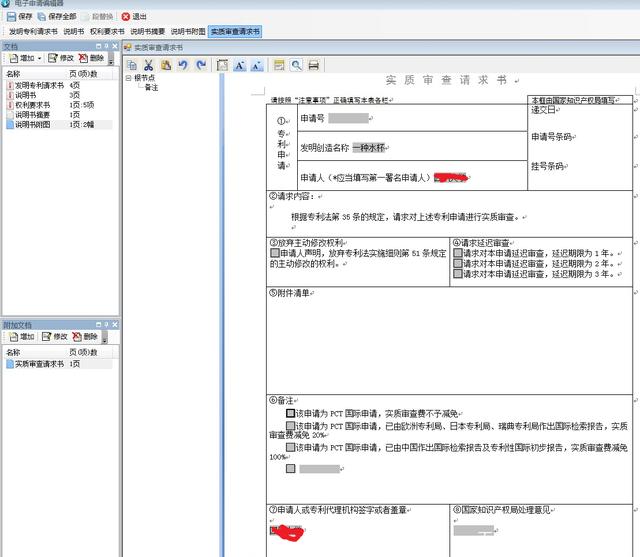Screen dimensions: 640x557
Task: Pin the 附加文档 panel with its pushpin icon
Action: (x=107, y=324)
